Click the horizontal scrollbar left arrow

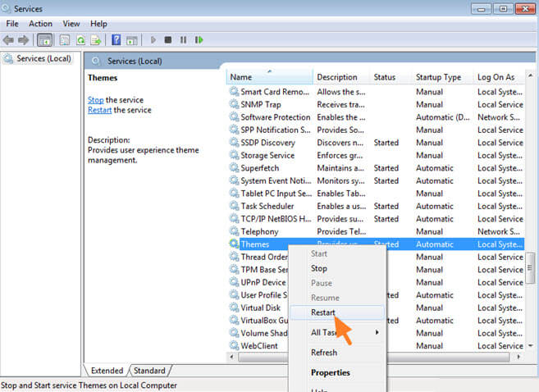click(231, 358)
